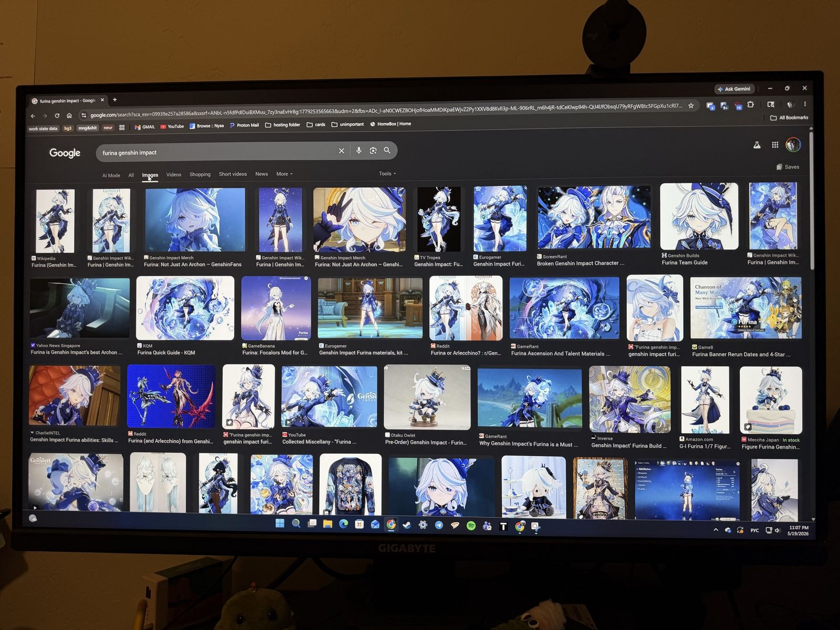Open the KQM Furina Quick Guide image
This screenshot has width=840, height=630.
pyautogui.click(x=185, y=308)
